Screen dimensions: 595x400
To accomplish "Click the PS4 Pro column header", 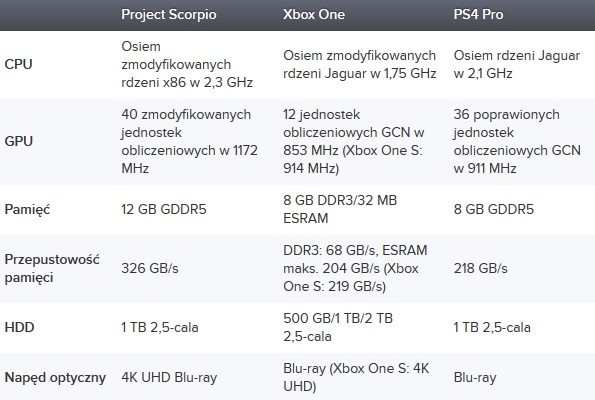I will pos(478,14).
